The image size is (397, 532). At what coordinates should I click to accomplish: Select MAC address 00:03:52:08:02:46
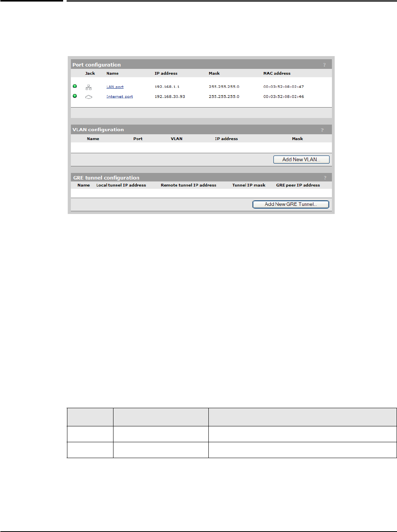point(284,96)
